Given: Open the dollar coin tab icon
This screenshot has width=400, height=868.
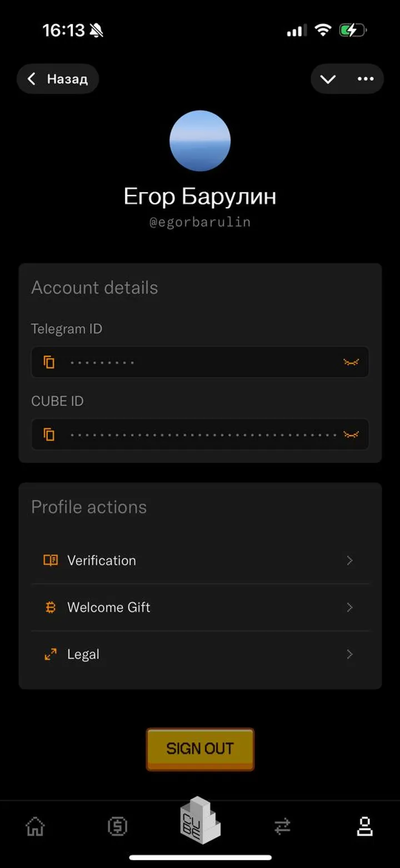Looking at the screenshot, I should tap(117, 827).
